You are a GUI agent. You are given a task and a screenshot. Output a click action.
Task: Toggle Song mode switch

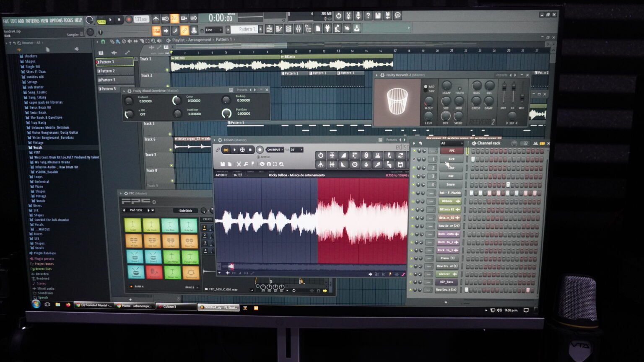click(101, 20)
